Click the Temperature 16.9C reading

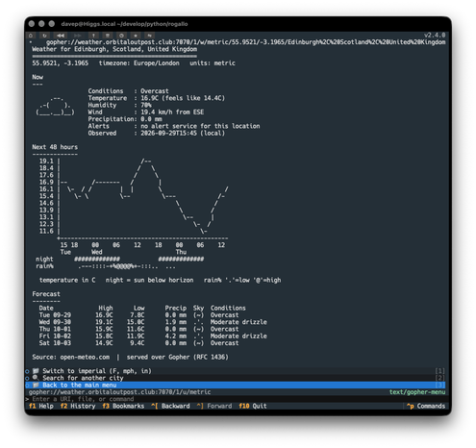[x=157, y=98]
